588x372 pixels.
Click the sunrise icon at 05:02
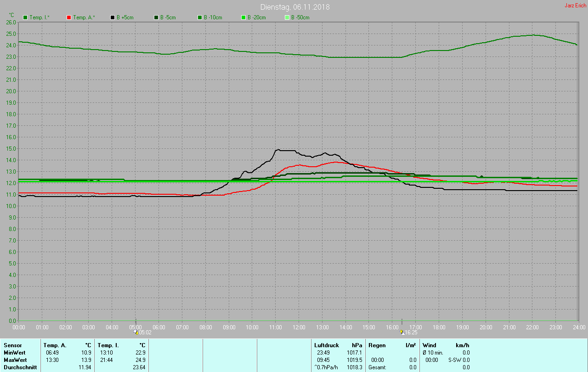pos(136,332)
